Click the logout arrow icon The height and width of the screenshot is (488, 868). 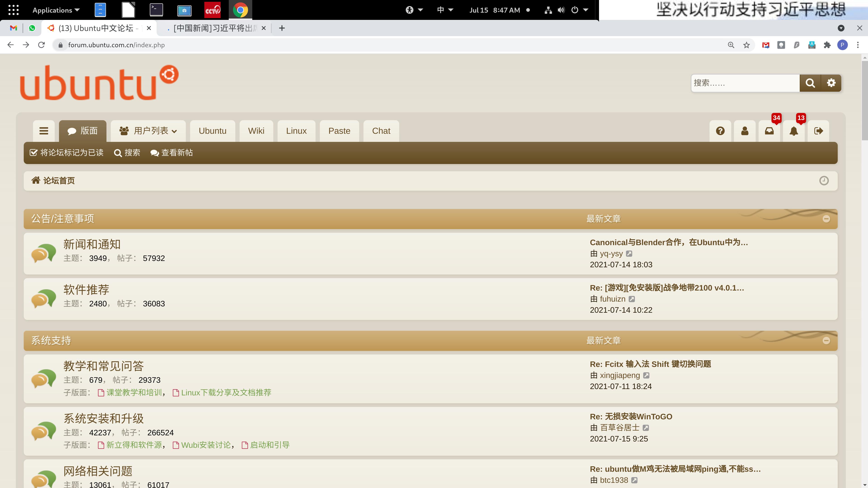(x=818, y=131)
